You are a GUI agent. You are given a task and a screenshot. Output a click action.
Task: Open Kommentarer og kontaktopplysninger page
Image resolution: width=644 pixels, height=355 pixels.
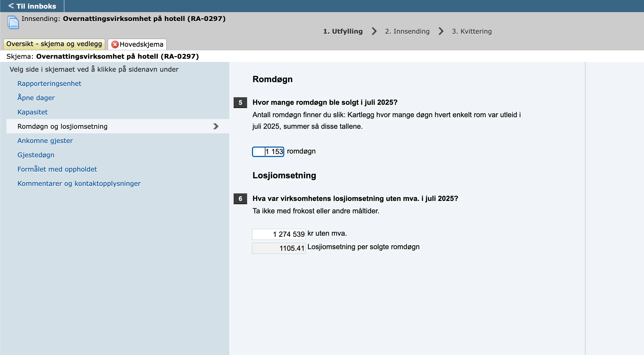tap(79, 183)
